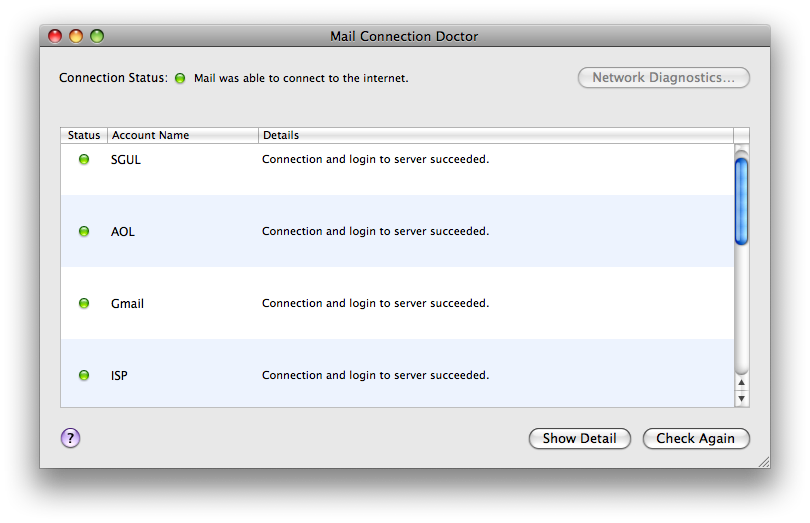Click the Gmail row's green status light
The width and height of the screenshot is (810, 523).
pyautogui.click(x=84, y=303)
